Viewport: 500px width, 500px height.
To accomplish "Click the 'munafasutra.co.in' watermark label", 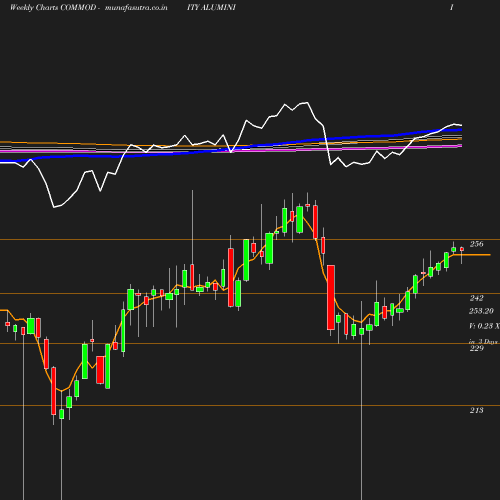I will pyautogui.click(x=136, y=7).
